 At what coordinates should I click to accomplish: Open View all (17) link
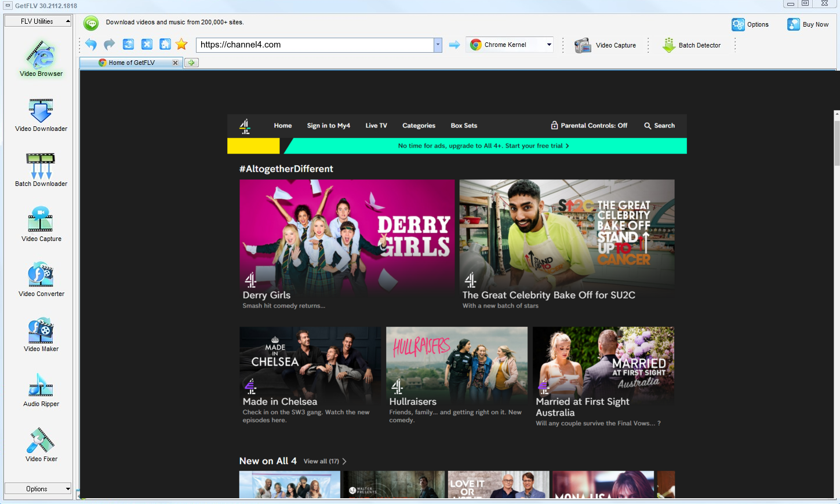325,462
